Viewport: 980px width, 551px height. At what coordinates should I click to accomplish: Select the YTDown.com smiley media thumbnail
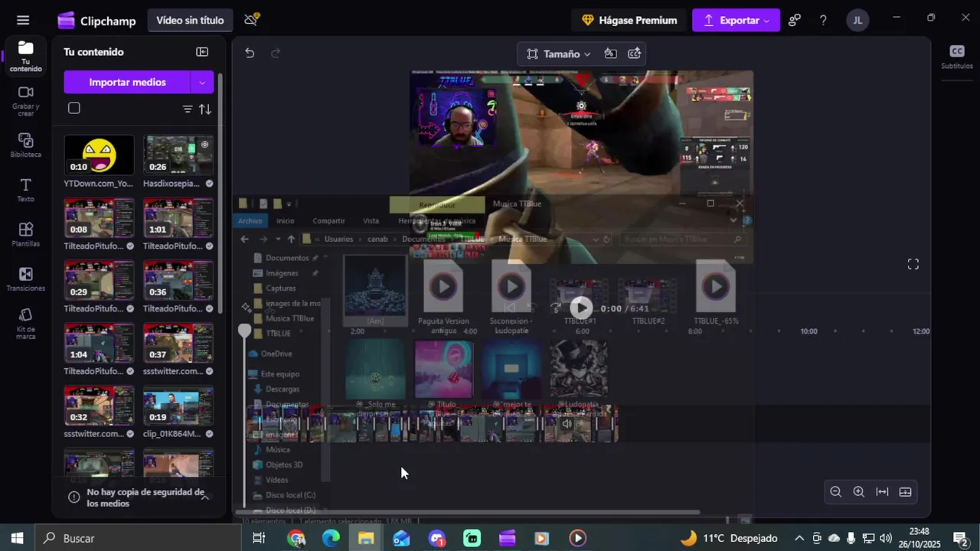click(99, 155)
